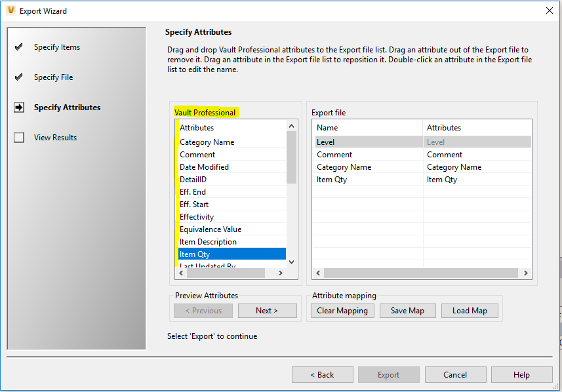Click the up scroll arrow of attributes list
The height and width of the screenshot is (392, 562).
(291, 125)
